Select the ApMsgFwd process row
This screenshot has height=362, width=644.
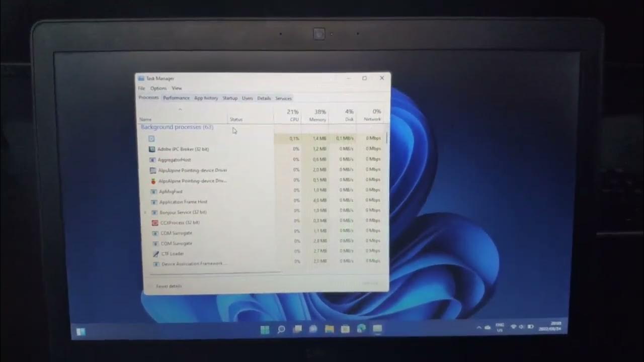(263, 191)
